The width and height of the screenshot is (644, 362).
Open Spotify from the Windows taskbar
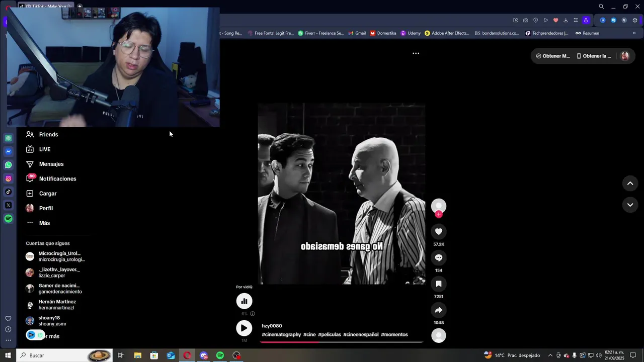[x=220, y=355]
